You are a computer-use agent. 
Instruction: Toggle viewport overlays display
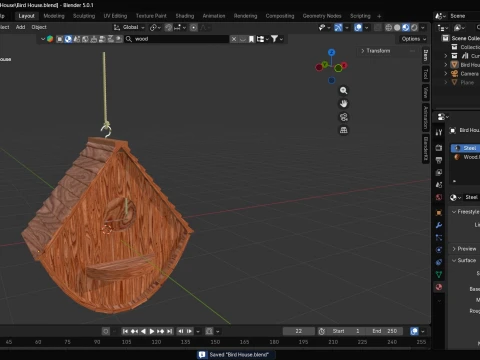358,27
